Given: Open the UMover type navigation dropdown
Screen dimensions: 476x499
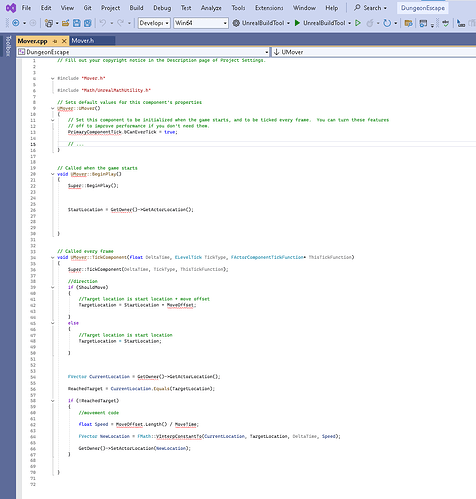Looking at the screenshot, I should click(374, 52).
